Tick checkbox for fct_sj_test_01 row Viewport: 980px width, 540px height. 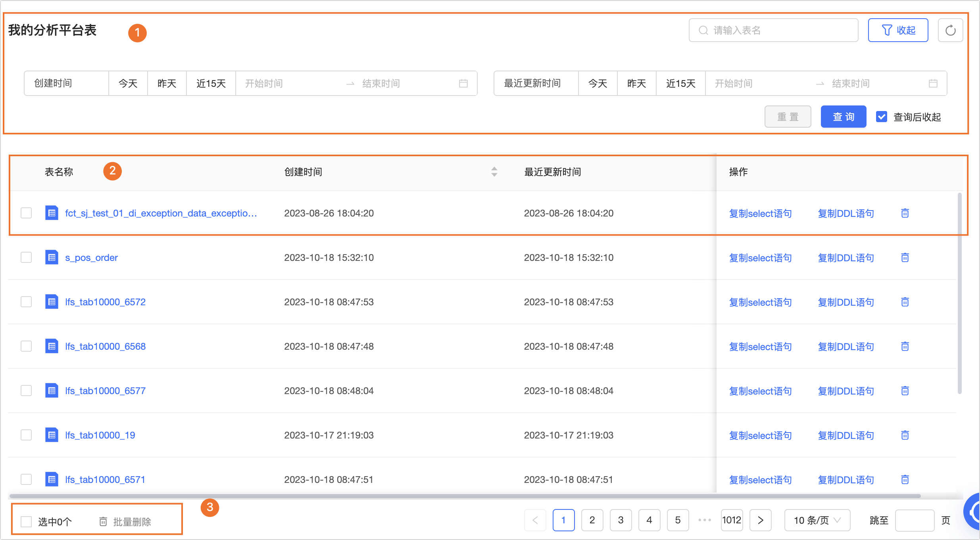[26, 213]
